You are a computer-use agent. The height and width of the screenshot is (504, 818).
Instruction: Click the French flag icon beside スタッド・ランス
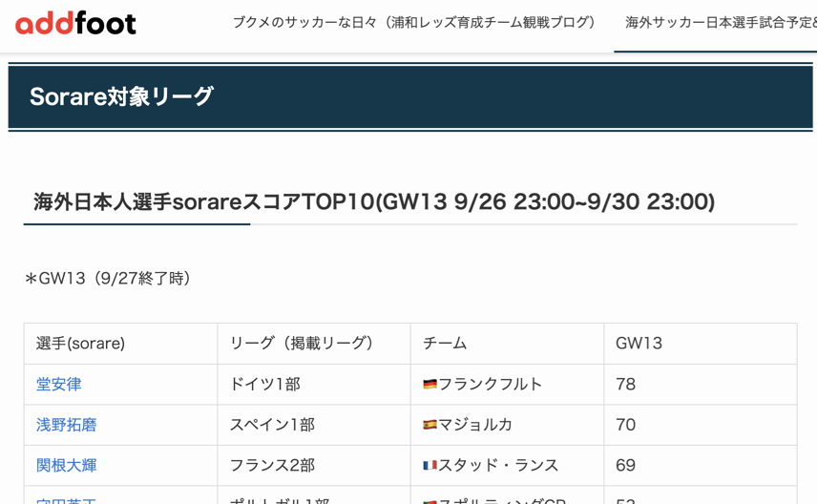tap(430, 466)
